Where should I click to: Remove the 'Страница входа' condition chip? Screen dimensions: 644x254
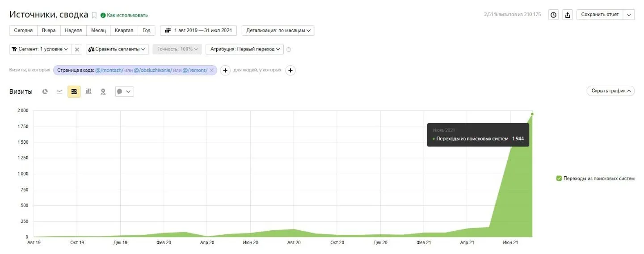(212, 70)
